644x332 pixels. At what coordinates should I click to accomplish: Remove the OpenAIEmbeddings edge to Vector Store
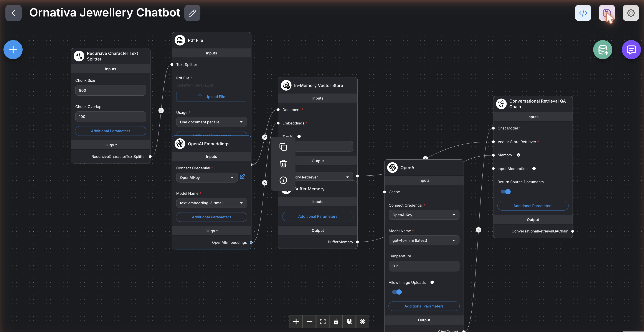264,183
